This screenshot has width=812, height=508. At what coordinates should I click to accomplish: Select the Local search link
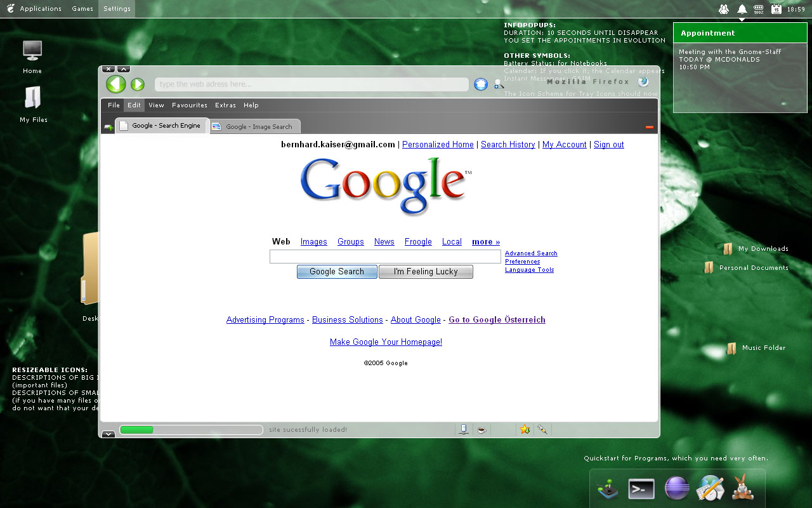452,242
